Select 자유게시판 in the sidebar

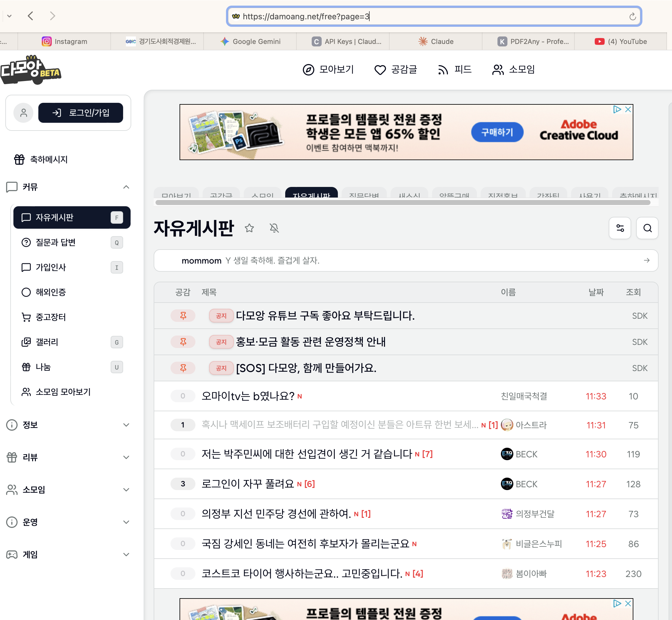click(72, 217)
